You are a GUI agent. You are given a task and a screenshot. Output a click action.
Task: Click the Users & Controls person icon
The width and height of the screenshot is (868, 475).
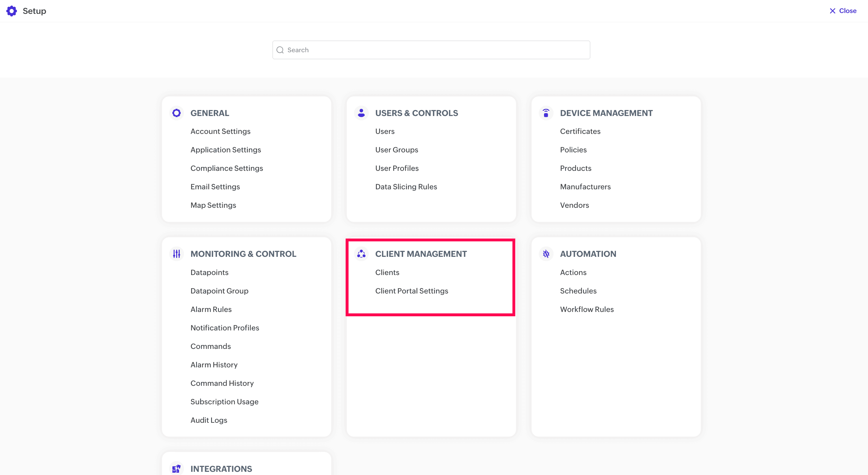(361, 113)
